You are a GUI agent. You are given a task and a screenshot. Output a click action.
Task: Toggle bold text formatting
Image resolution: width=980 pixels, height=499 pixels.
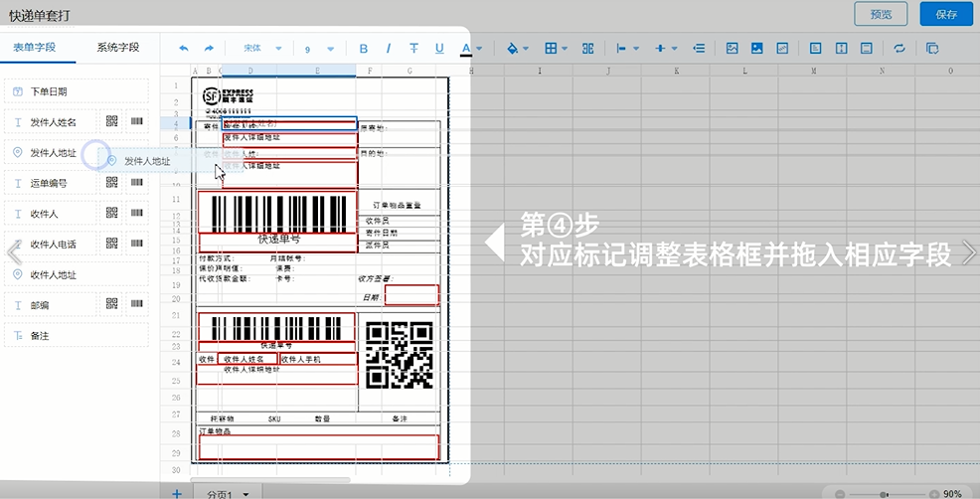click(363, 48)
